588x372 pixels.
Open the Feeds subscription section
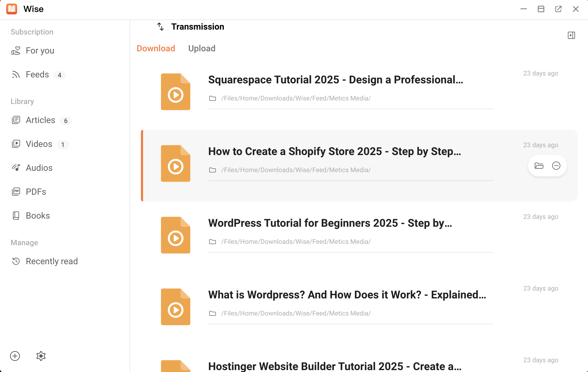pos(37,74)
